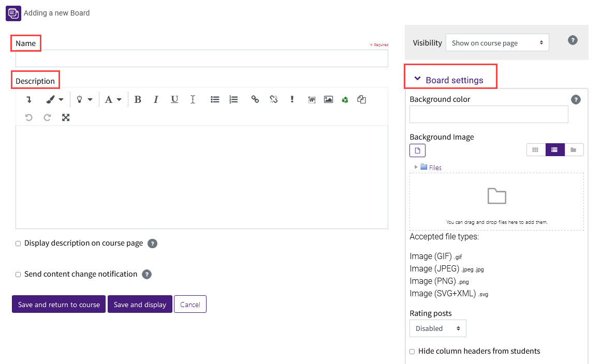Enable Send content change notification
This screenshot has width=601, height=364.
click(x=18, y=274)
